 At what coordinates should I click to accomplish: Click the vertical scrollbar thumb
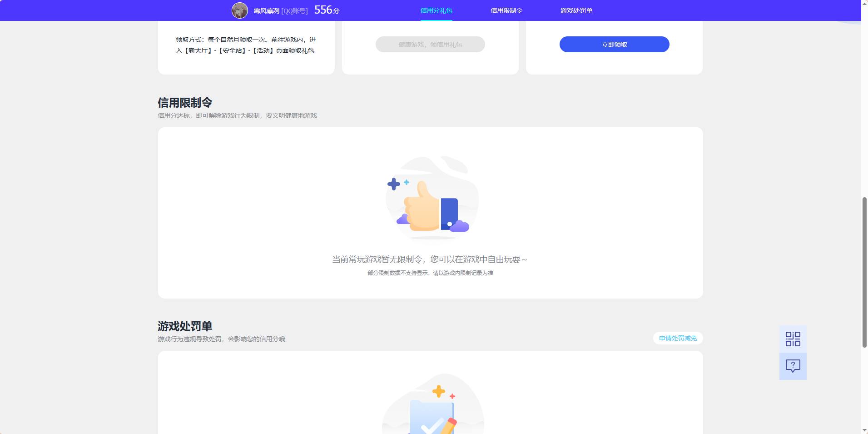pos(864,272)
